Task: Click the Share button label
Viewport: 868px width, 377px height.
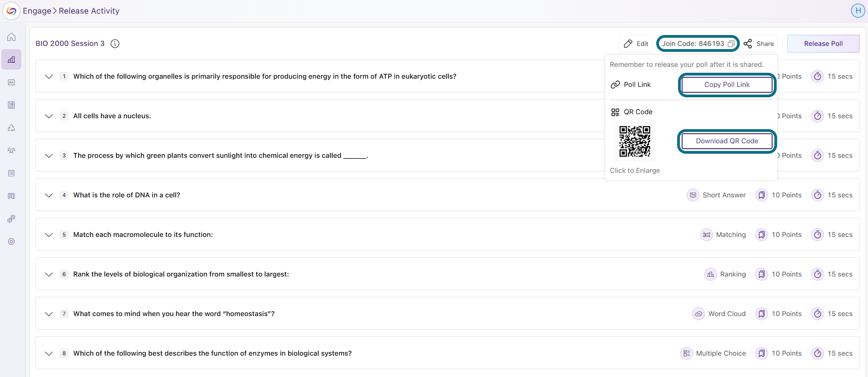Action: tap(765, 44)
